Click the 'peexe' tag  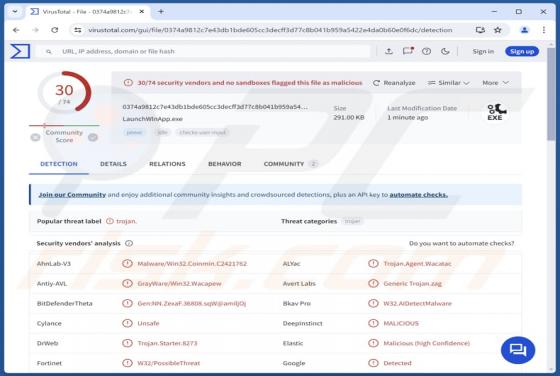(134, 132)
